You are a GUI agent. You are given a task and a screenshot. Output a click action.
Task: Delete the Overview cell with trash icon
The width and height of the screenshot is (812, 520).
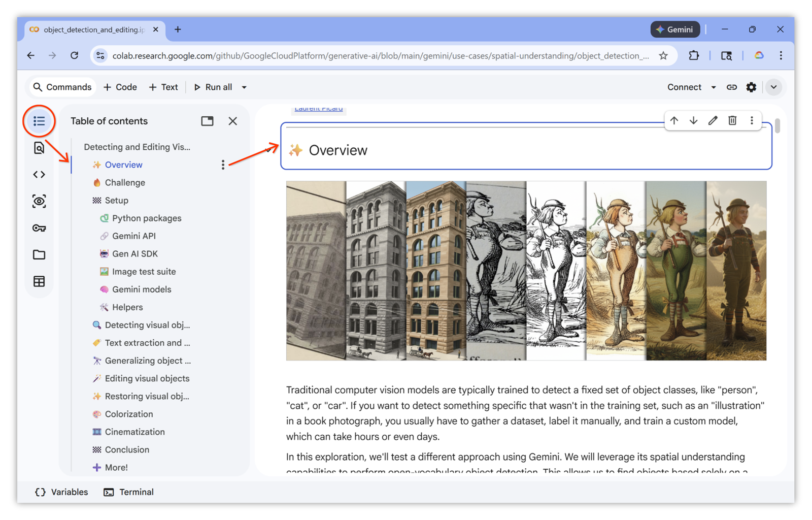(x=732, y=121)
